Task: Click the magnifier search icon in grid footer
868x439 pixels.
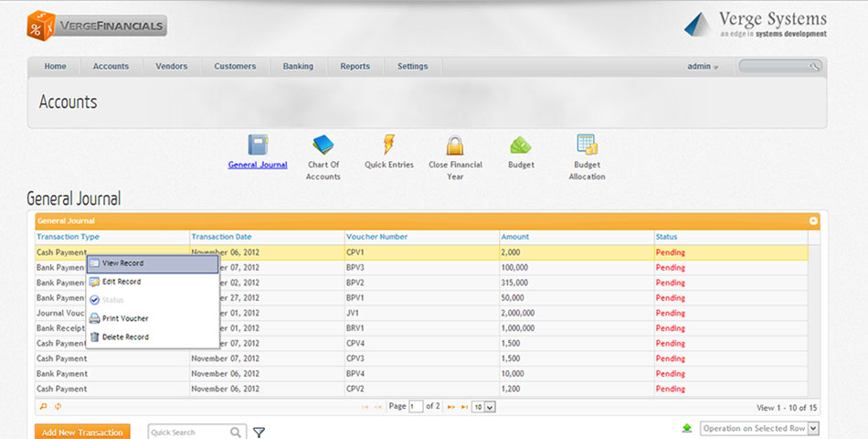Action: coord(43,407)
